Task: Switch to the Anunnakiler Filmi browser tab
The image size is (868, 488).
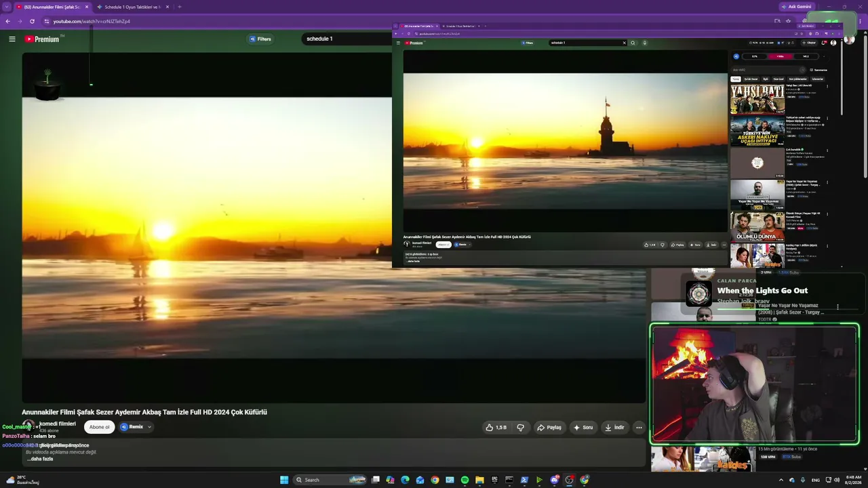Action: point(52,7)
